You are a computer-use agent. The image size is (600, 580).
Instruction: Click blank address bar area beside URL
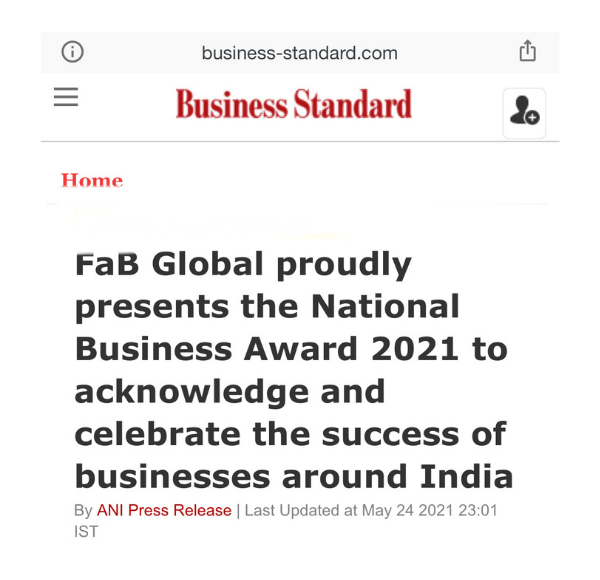[x=455, y=53]
